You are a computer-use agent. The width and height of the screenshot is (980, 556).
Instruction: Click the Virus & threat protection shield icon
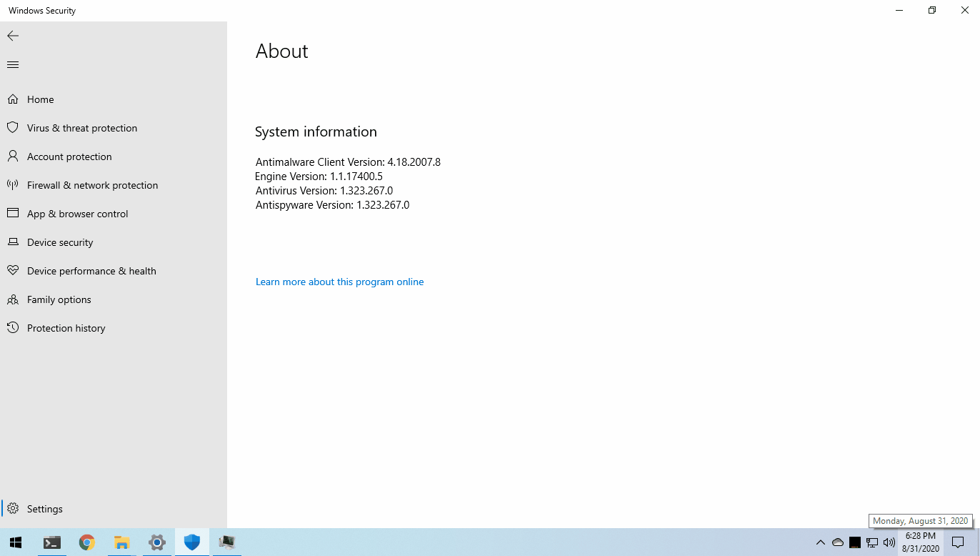(x=13, y=128)
